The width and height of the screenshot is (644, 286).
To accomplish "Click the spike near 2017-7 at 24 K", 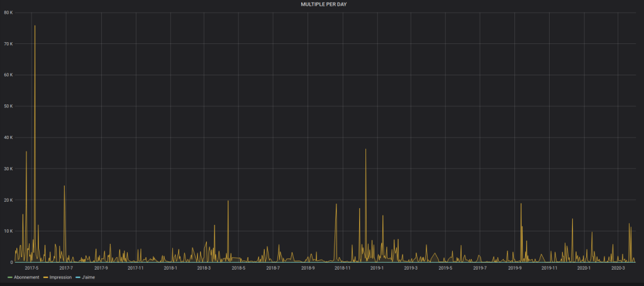I will pos(64,187).
